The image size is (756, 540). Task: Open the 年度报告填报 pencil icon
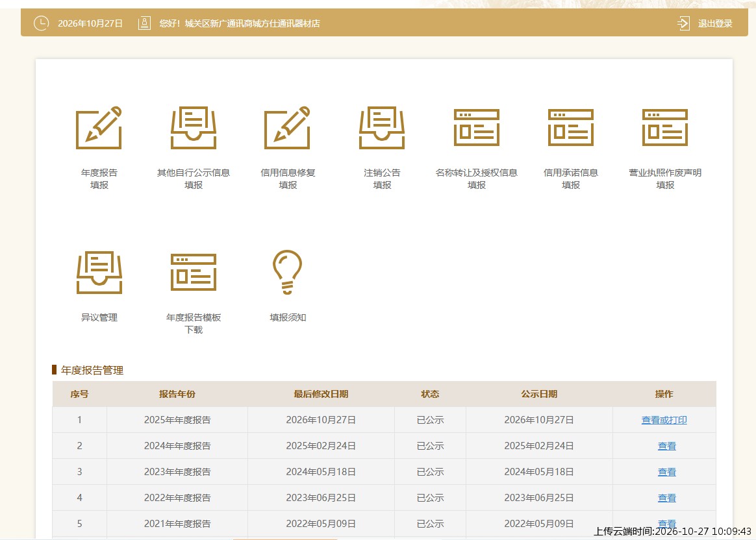coord(99,128)
